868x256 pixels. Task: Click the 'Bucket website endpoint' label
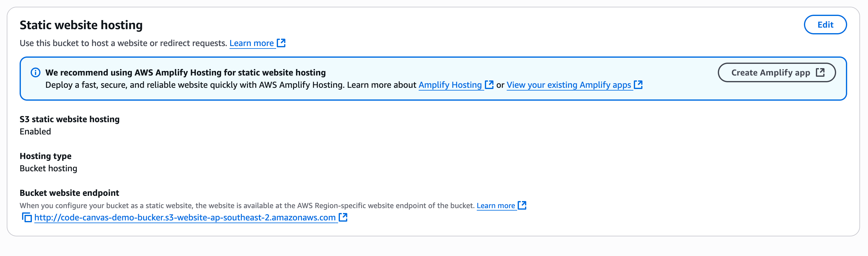tap(69, 193)
